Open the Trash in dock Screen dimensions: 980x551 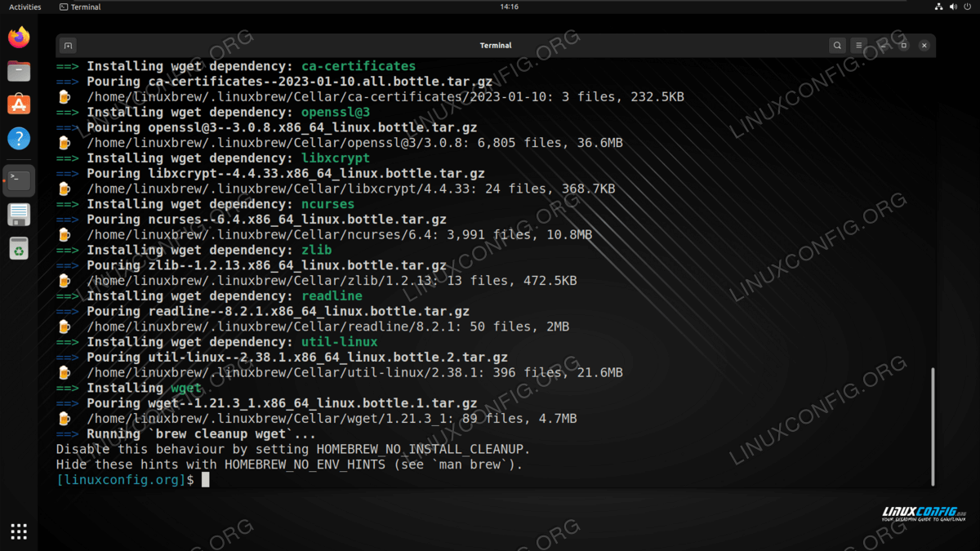(19, 248)
